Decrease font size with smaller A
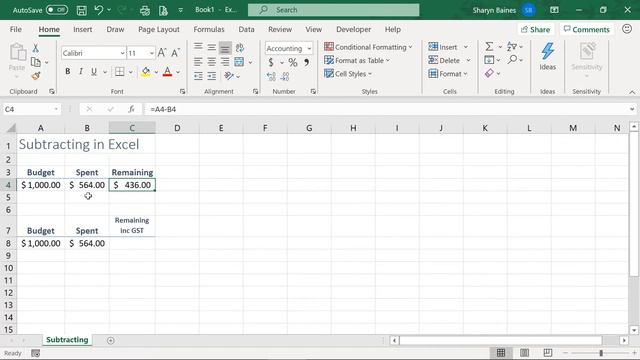Image resolution: width=640 pixels, height=360 pixels. click(175, 53)
